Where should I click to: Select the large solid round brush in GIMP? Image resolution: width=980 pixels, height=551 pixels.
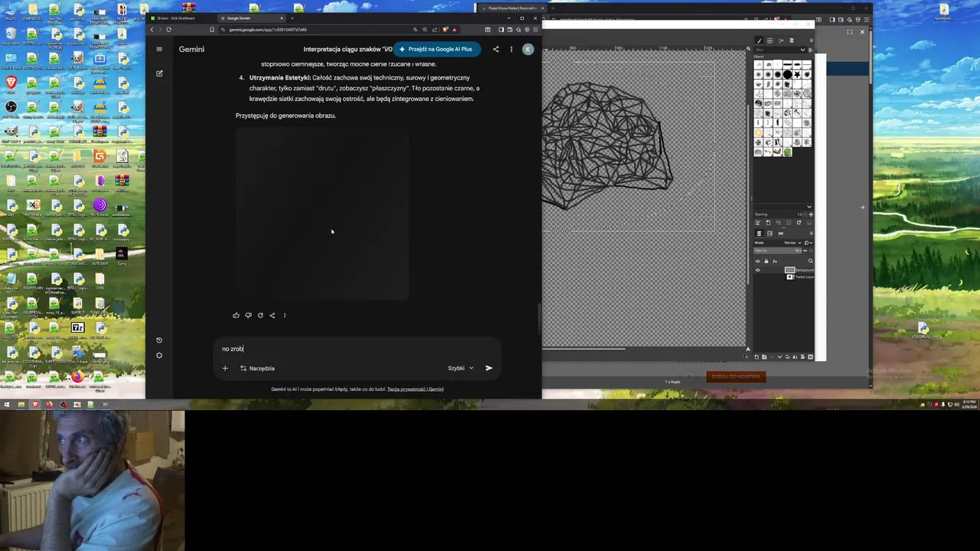(x=787, y=74)
